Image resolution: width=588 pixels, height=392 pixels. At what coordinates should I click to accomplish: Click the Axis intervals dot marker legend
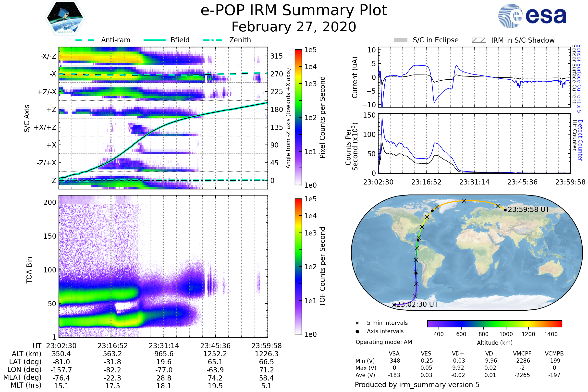coord(357,331)
